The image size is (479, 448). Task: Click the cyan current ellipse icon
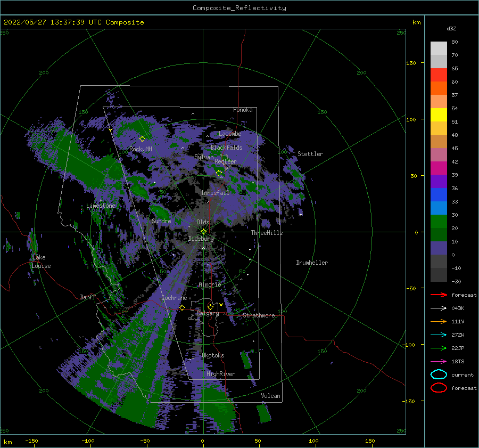point(439,374)
